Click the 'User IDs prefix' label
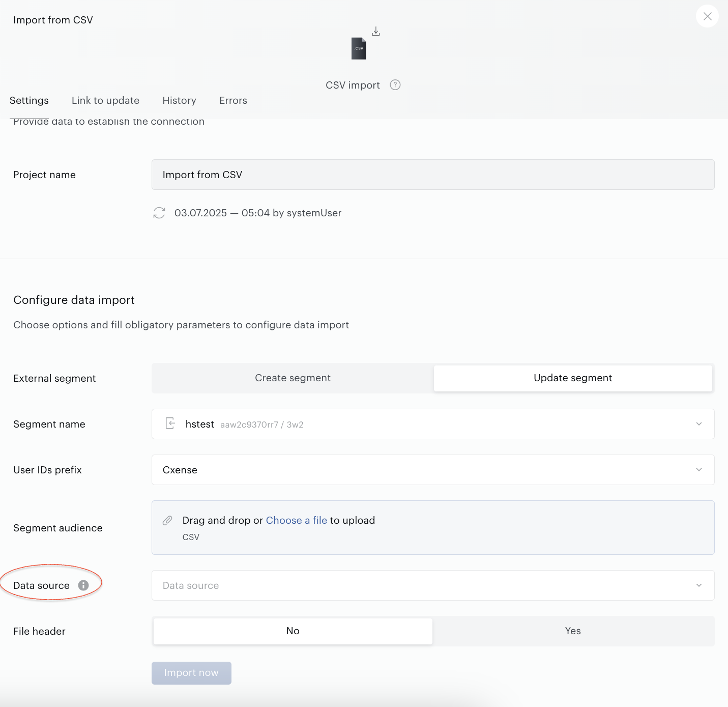 point(47,470)
